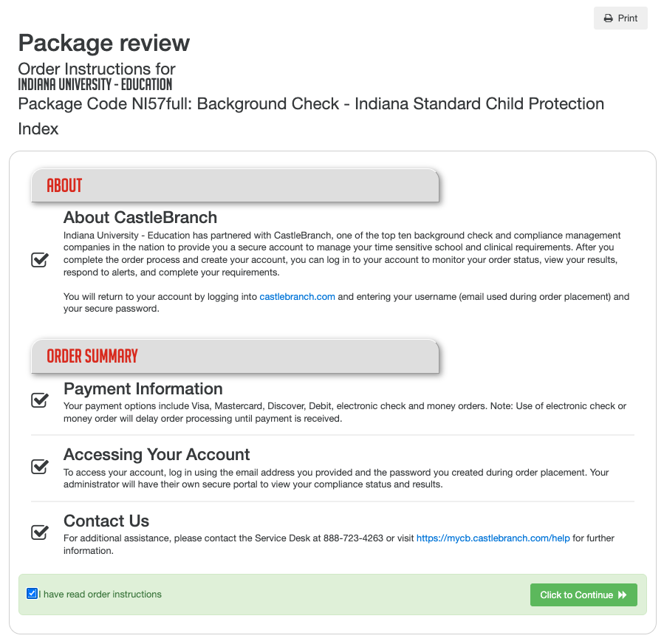Click the Accessing Your Account heading
664x644 pixels.
click(x=157, y=454)
